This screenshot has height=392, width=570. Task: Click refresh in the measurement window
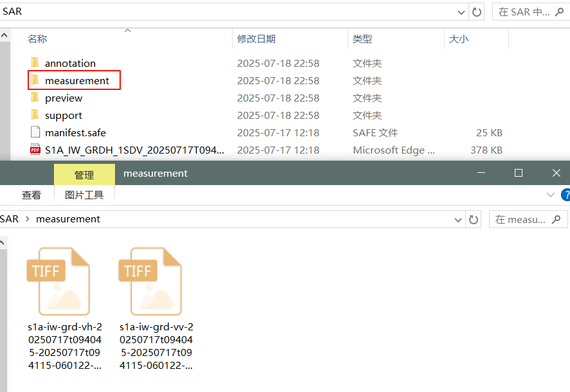[x=474, y=219]
